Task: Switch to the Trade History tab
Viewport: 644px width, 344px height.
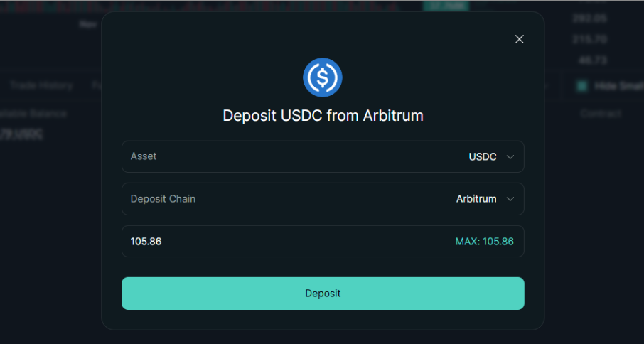Action: pos(41,85)
